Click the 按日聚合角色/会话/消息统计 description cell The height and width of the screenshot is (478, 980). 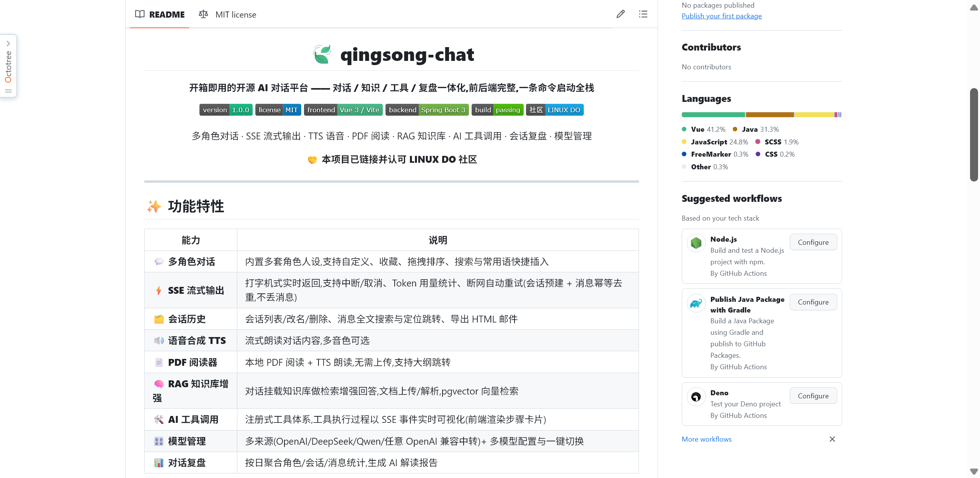(438, 463)
